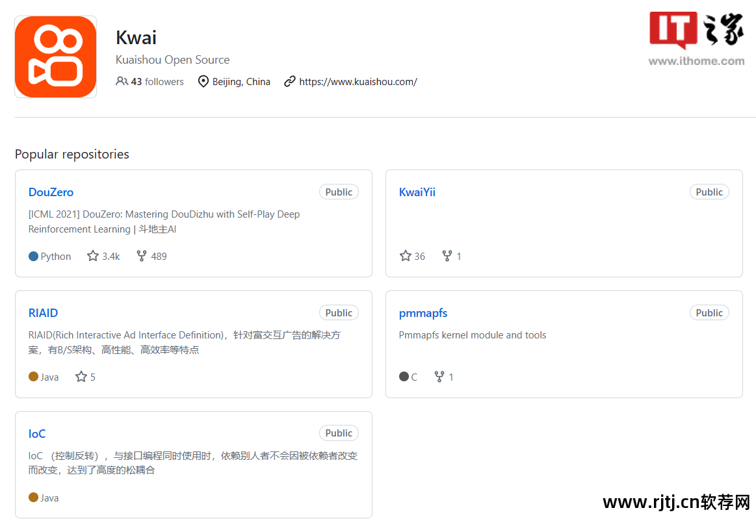The width and height of the screenshot is (756, 532).
Task: Open the kuaishou.com website link
Action: click(x=358, y=82)
